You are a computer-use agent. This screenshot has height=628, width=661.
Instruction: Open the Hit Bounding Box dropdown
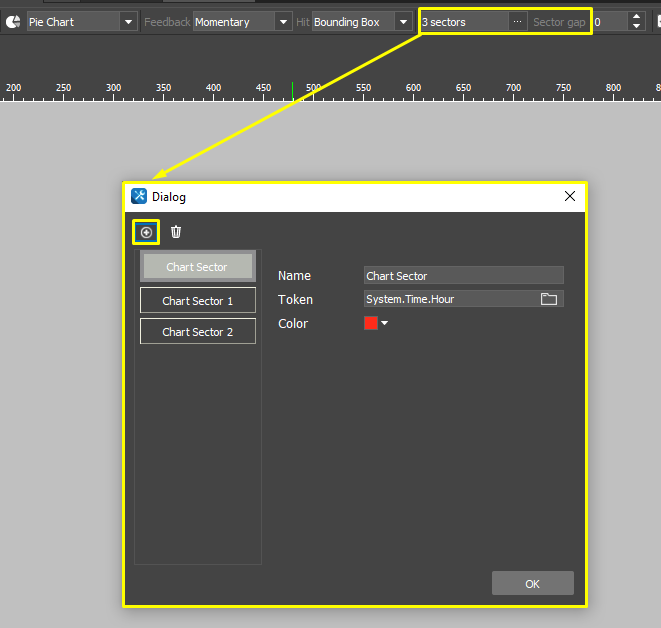(403, 21)
